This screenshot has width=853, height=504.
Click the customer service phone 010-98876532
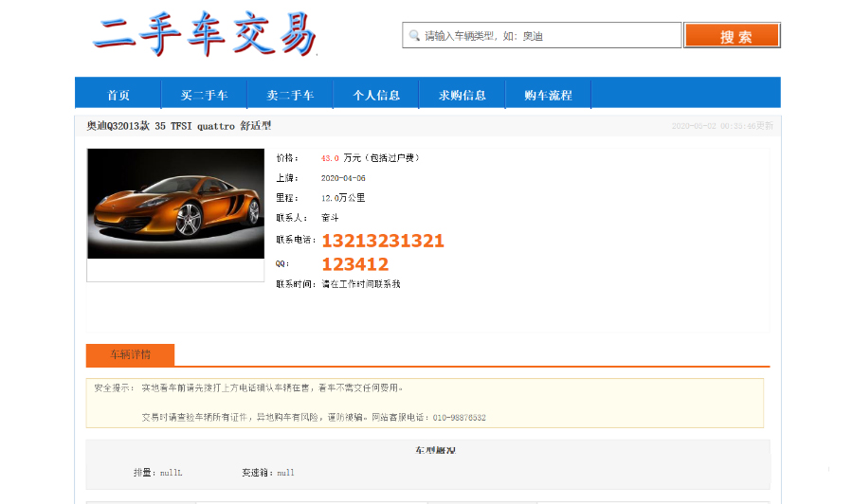[x=460, y=417]
